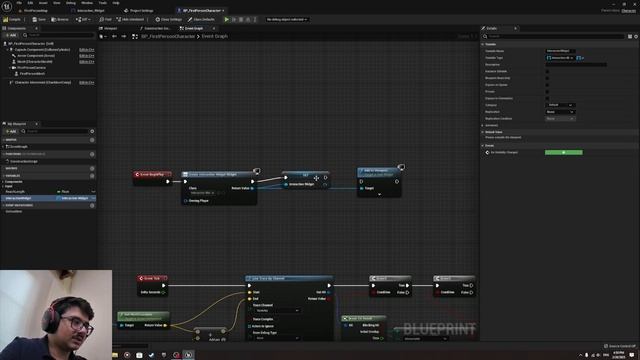Click the Unreal Engine logo icon

pyautogui.click(x=7, y=7)
